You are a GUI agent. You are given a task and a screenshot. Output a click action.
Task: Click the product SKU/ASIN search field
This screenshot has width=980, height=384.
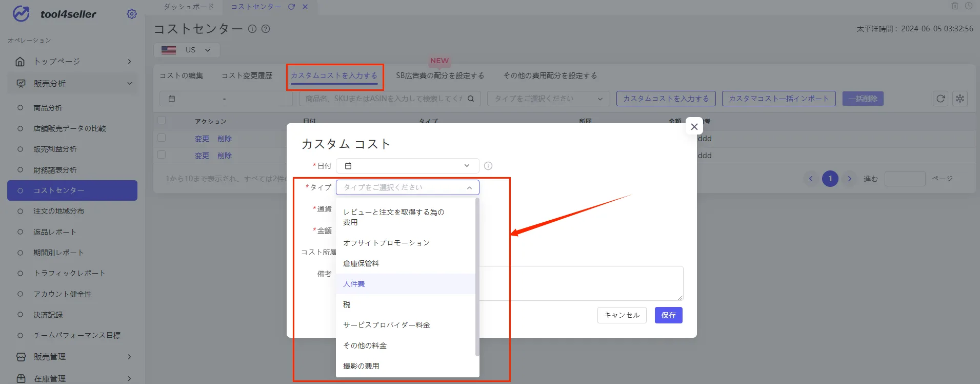pos(389,99)
